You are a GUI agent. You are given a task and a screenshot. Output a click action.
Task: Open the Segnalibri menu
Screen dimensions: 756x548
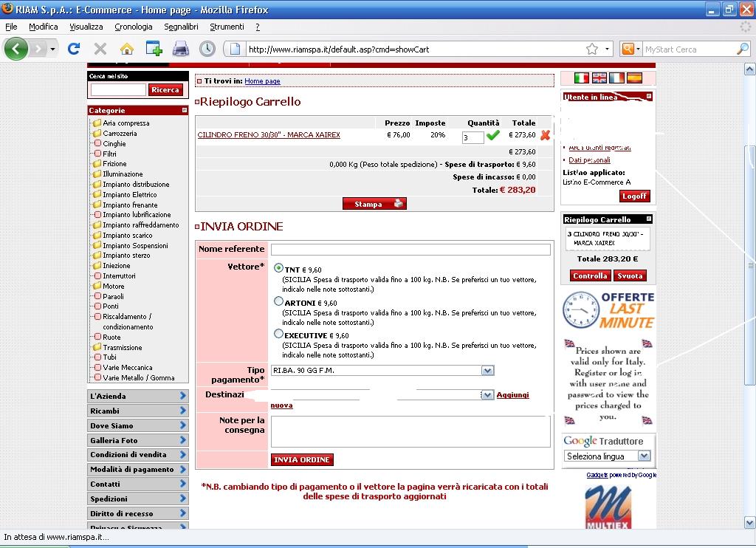(182, 27)
